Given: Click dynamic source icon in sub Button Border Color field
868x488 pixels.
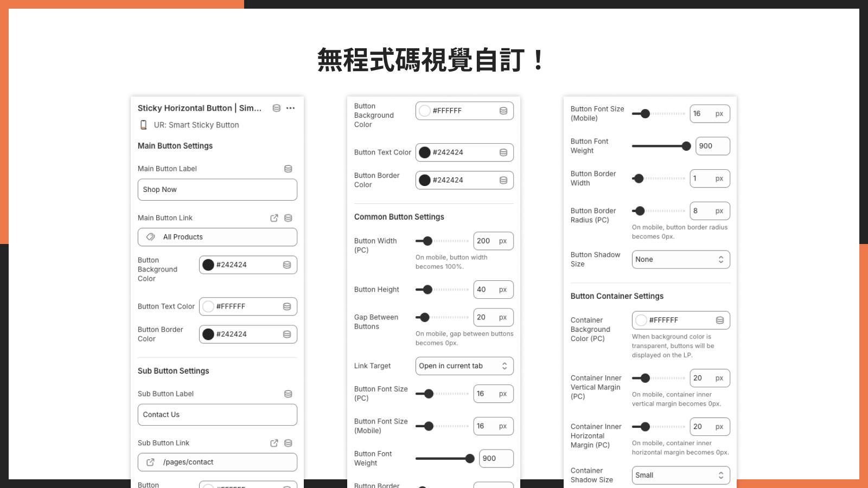Looking at the screenshot, I should pyautogui.click(x=503, y=180).
